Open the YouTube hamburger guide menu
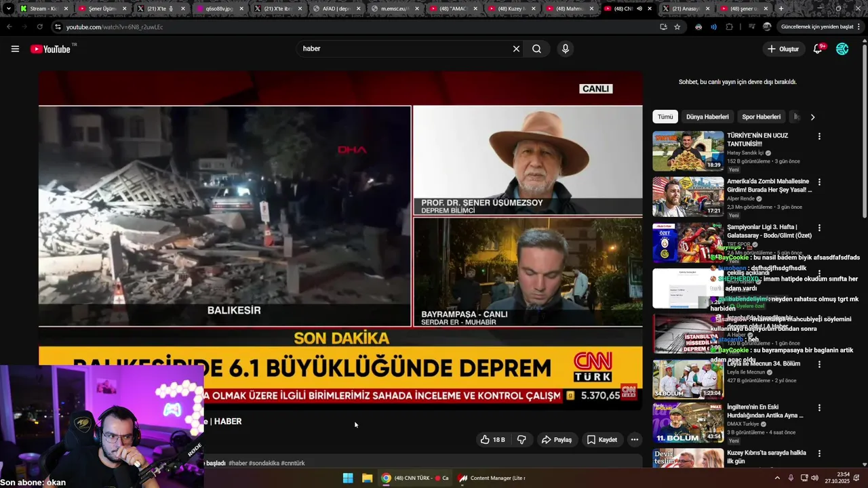868x488 pixels. click(x=15, y=49)
